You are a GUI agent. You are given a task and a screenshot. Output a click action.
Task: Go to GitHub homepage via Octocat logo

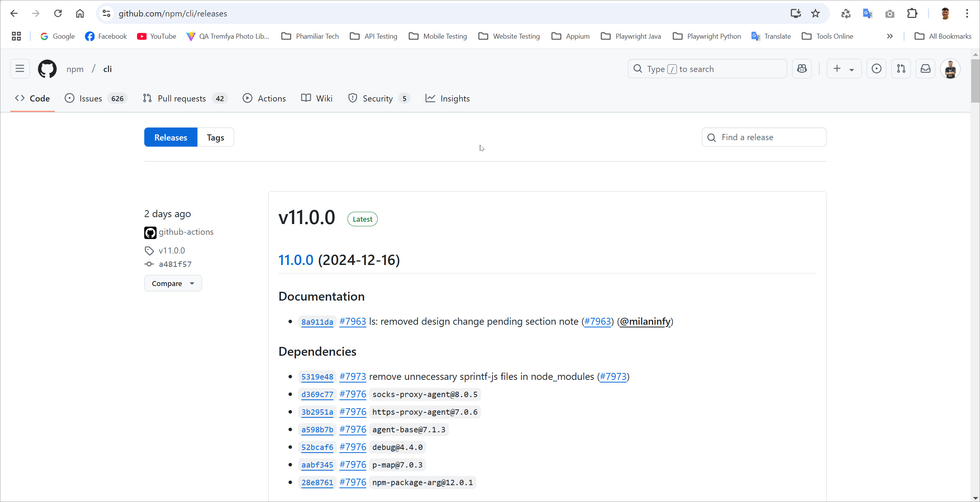(x=47, y=69)
